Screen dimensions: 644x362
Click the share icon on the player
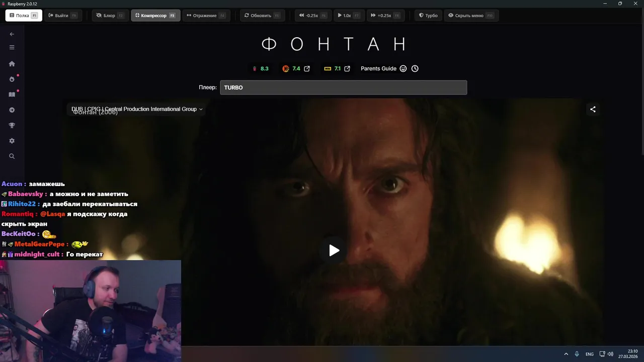593,109
